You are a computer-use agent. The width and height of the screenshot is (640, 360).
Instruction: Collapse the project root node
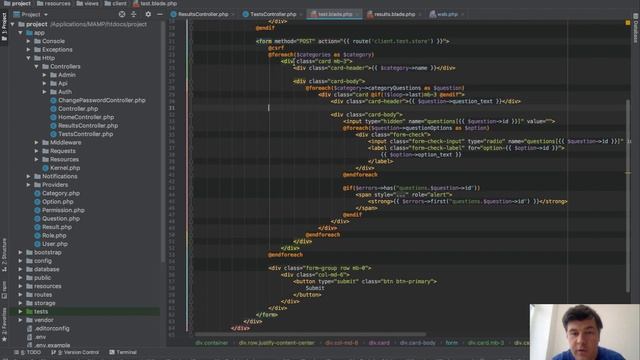(x=12, y=24)
